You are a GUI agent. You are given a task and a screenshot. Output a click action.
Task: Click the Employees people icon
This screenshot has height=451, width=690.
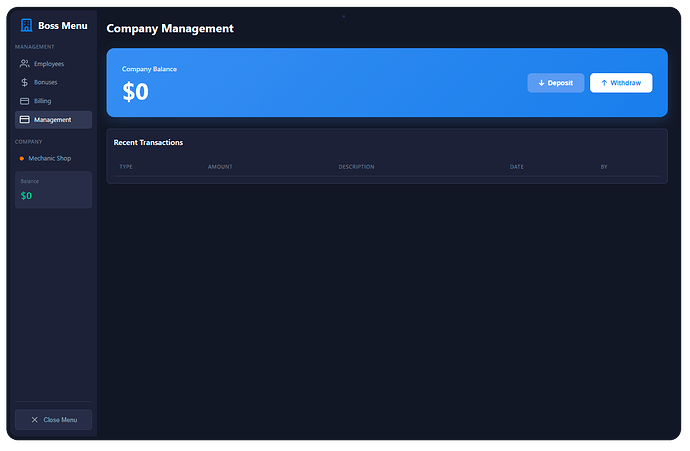pyautogui.click(x=25, y=64)
